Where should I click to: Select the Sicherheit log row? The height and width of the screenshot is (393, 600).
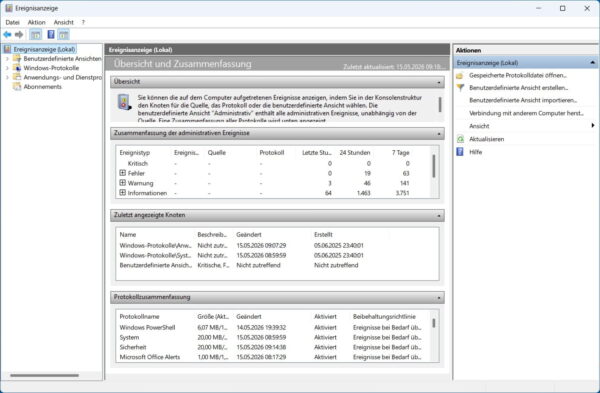coord(272,347)
